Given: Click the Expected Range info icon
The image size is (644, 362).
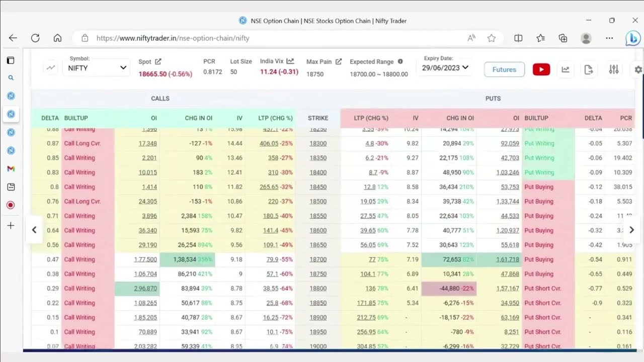Looking at the screenshot, I should (x=400, y=61).
